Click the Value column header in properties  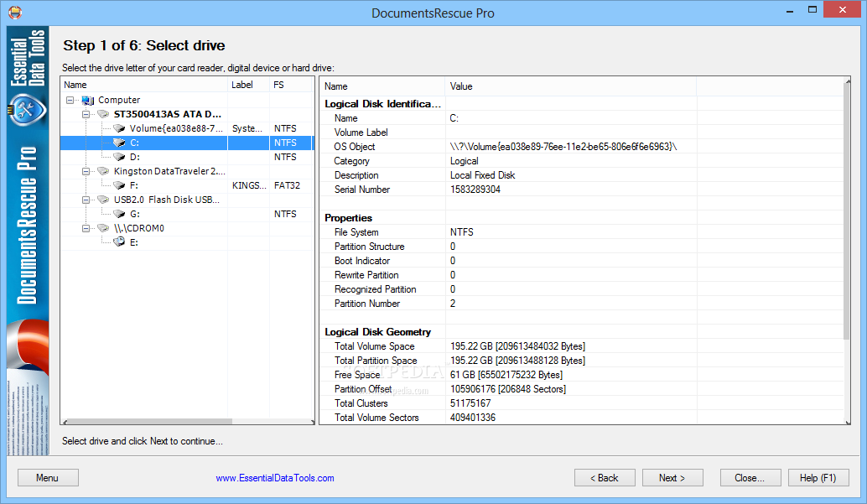[x=570, y=86]
